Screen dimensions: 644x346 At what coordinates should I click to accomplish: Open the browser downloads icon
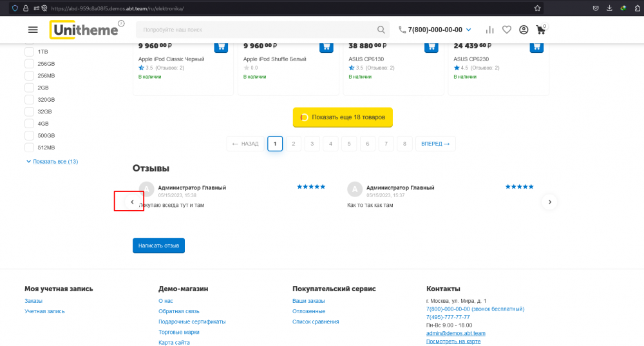(609, 8)
